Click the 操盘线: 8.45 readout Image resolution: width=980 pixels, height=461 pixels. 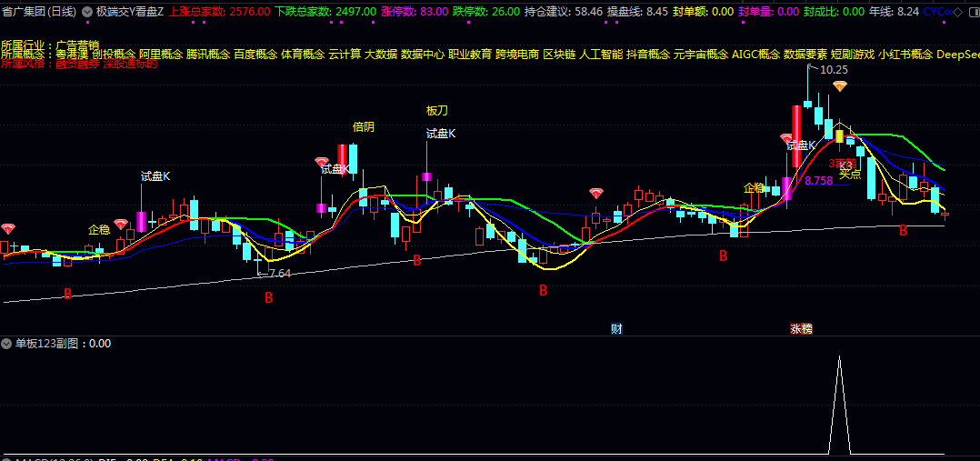(637, 11)
